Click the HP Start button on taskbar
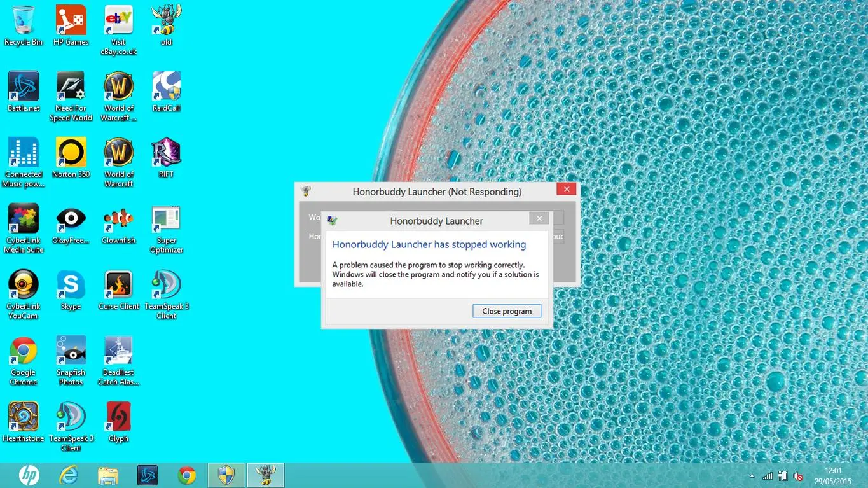This screenshot has height=488, width=868. click(29, 475)
